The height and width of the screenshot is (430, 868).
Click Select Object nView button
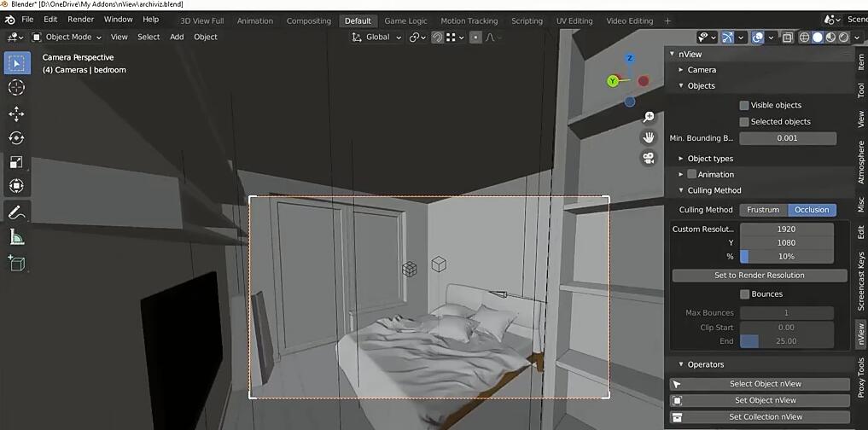[760, 384]
